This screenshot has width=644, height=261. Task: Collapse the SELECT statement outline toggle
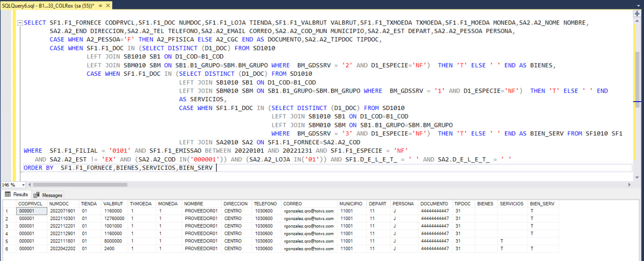pos(19,23)
